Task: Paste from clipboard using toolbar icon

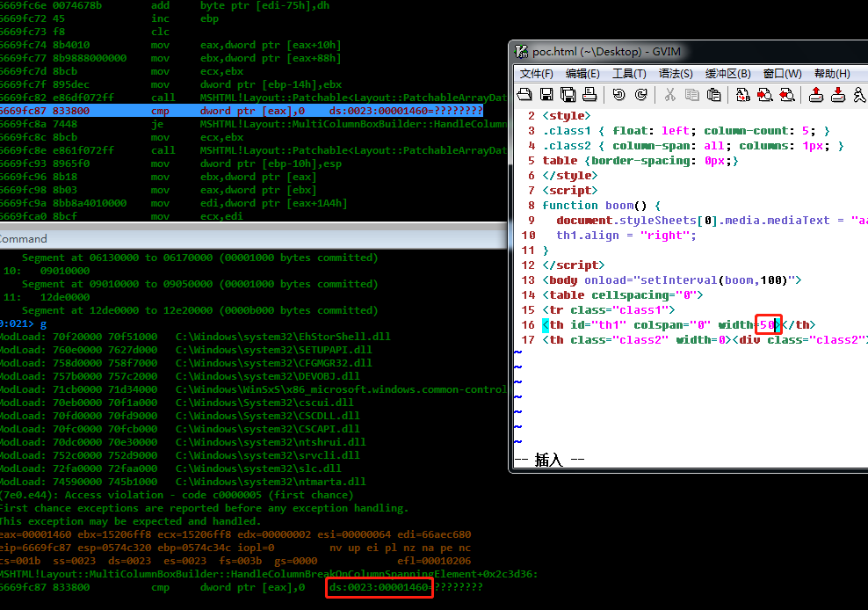Action: [714, 95]
